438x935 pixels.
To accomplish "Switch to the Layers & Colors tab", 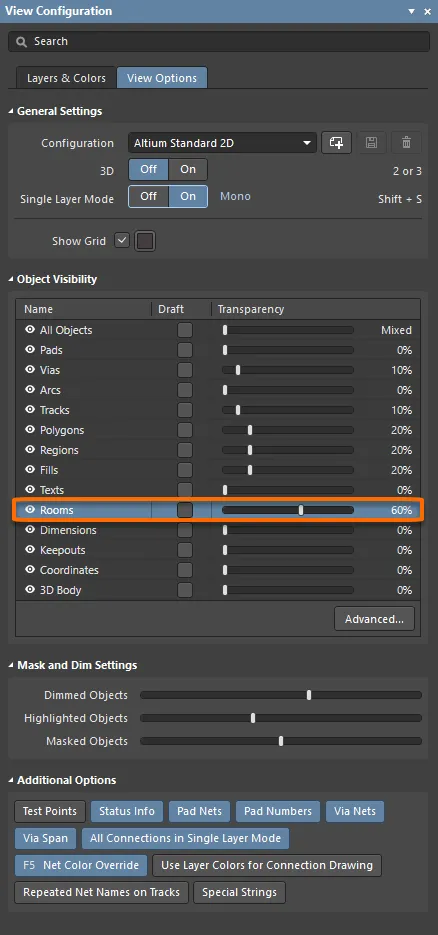I will (x=66, y=78).
